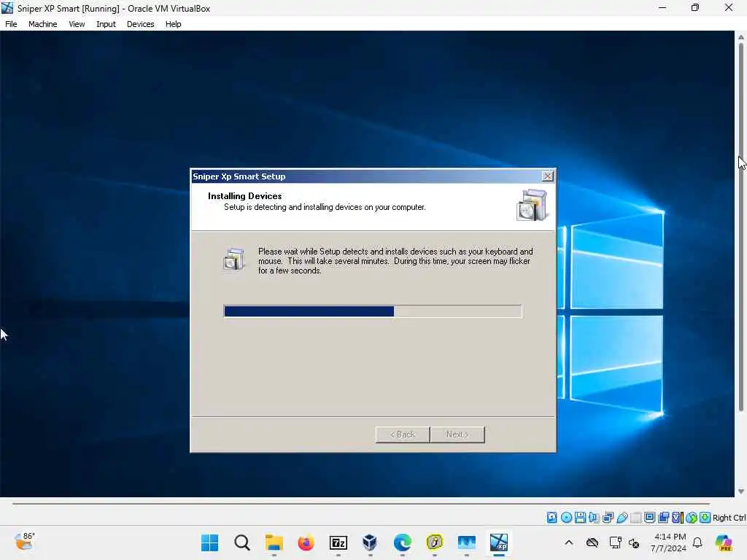This screenshot has height=560, width=747.
Task: Launch Firefox from the taskbar
Action: (306, 542)
